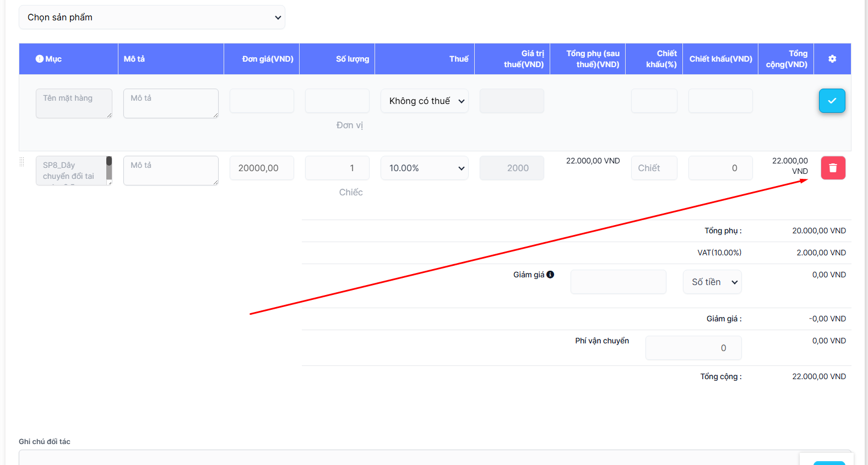Click the Mô tả textarea in SP8 row
This screenshot has height=465, width=868.
pos(171,171)
